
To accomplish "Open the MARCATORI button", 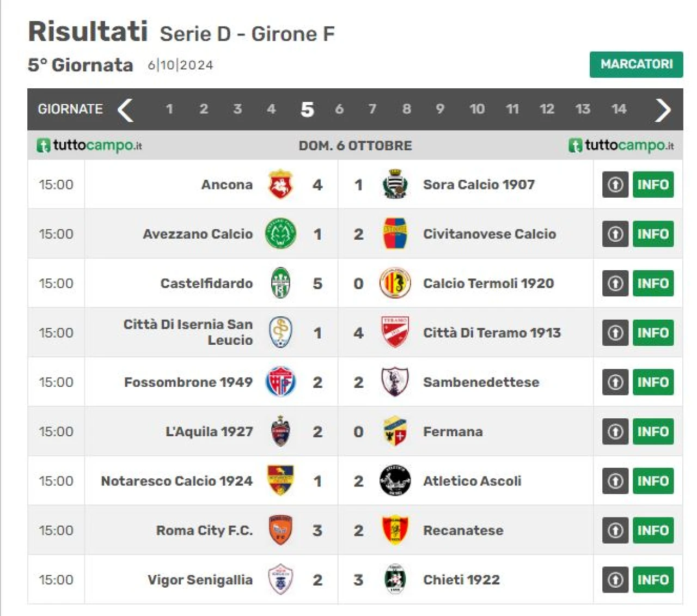I will [x=636, y=64].
